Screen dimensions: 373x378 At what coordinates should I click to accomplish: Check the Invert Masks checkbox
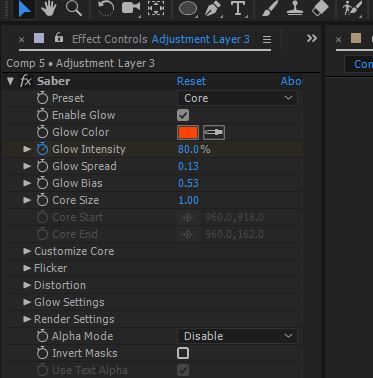[183, 353]
